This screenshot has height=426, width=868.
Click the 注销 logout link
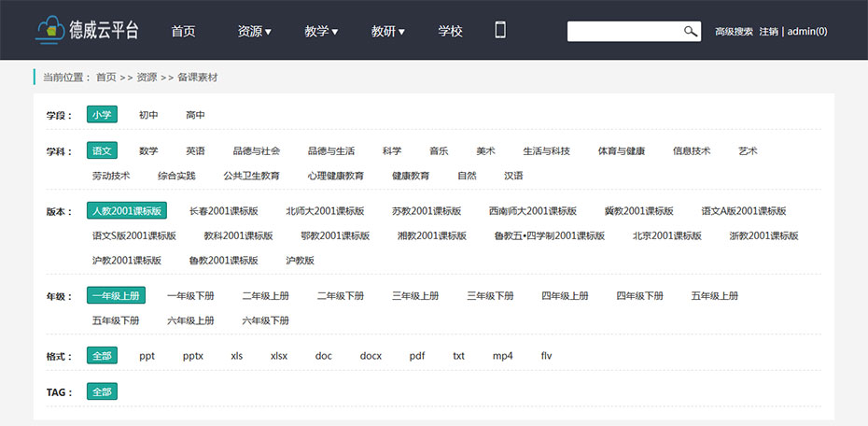(x=768, y=32)
